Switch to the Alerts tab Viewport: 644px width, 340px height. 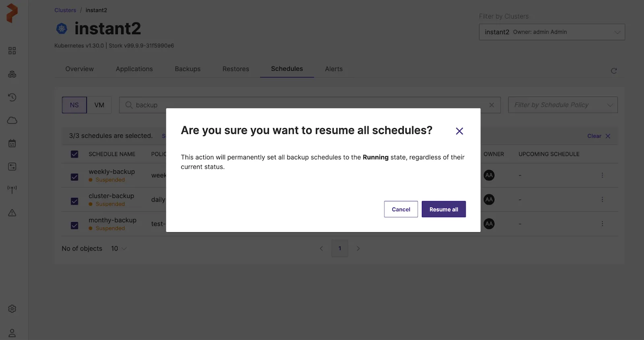[334, 69]
